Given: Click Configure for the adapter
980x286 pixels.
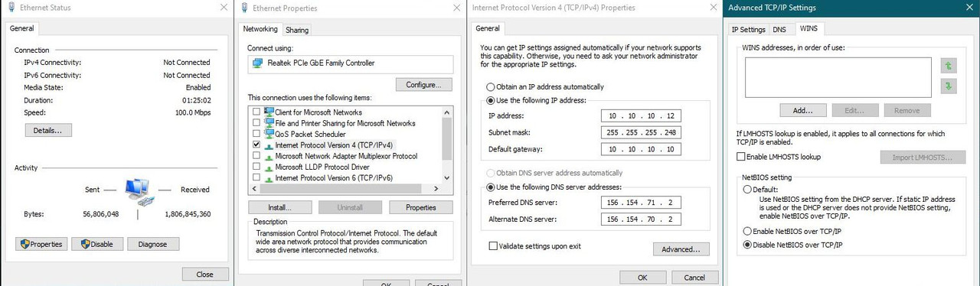Looking at the screenshot, I should pos(424,85).
